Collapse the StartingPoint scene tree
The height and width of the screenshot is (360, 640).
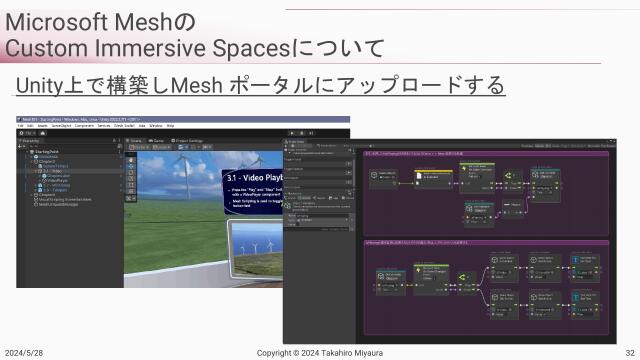tap(27, 151)
